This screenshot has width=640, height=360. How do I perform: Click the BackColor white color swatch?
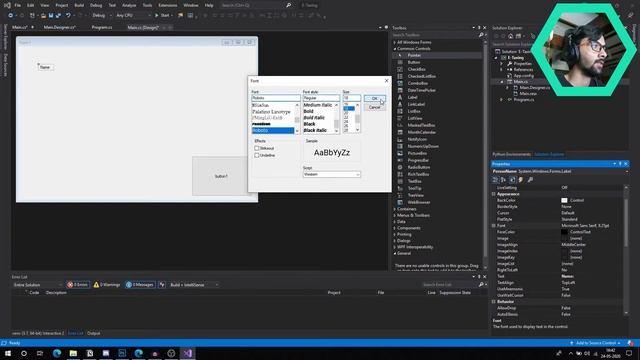pos(564,200)
